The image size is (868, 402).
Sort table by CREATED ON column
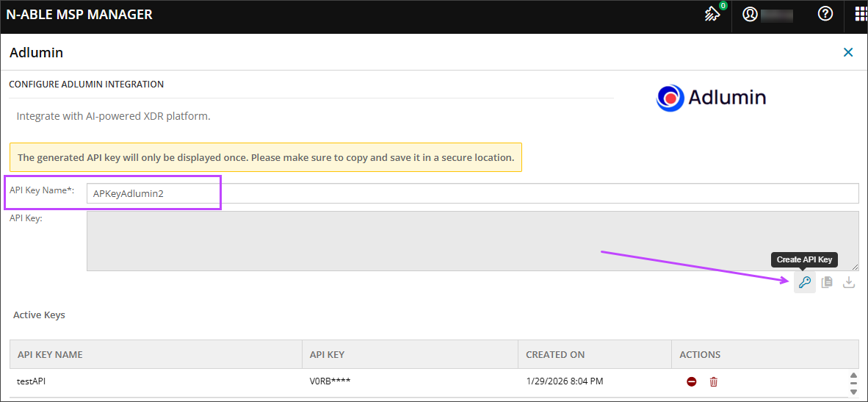tap(555, 354)
